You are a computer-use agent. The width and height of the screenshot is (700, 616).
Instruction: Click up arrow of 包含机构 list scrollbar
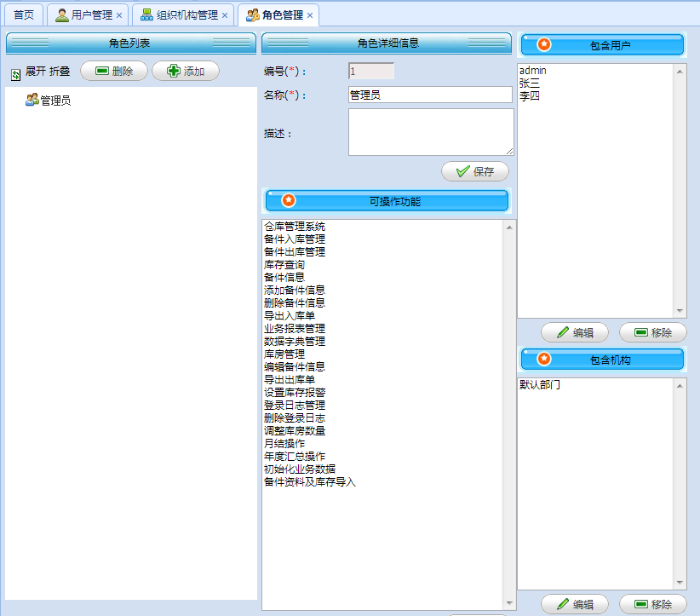680,385
